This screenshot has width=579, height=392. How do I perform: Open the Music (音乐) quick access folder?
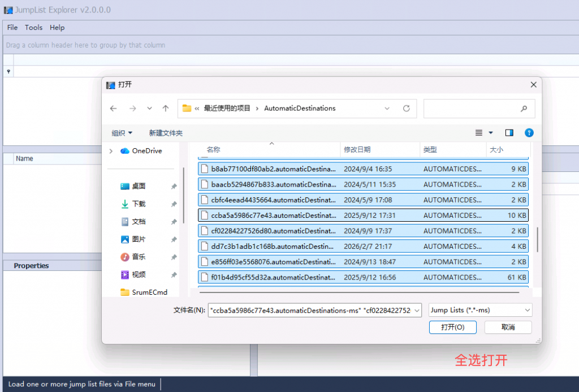(x=139, y=257)
